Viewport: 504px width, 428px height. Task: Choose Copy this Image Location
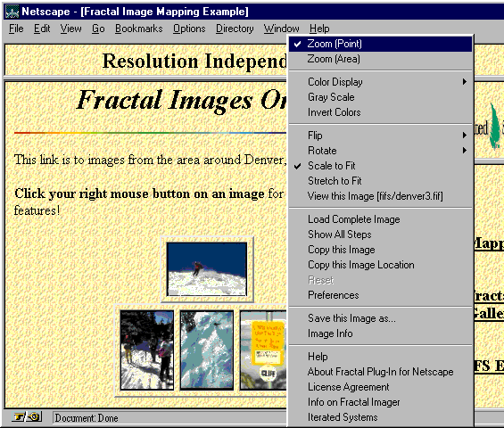381,265
